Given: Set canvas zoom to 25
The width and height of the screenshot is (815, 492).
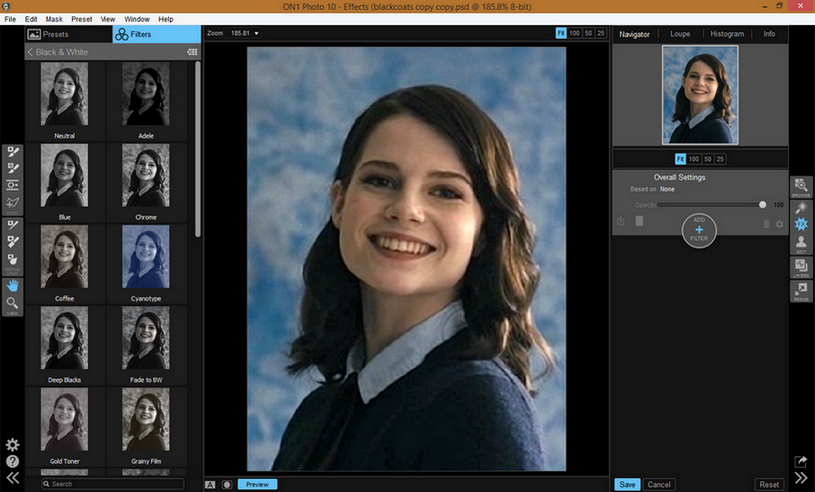Looking at the screenshot, I should (601, 33).
